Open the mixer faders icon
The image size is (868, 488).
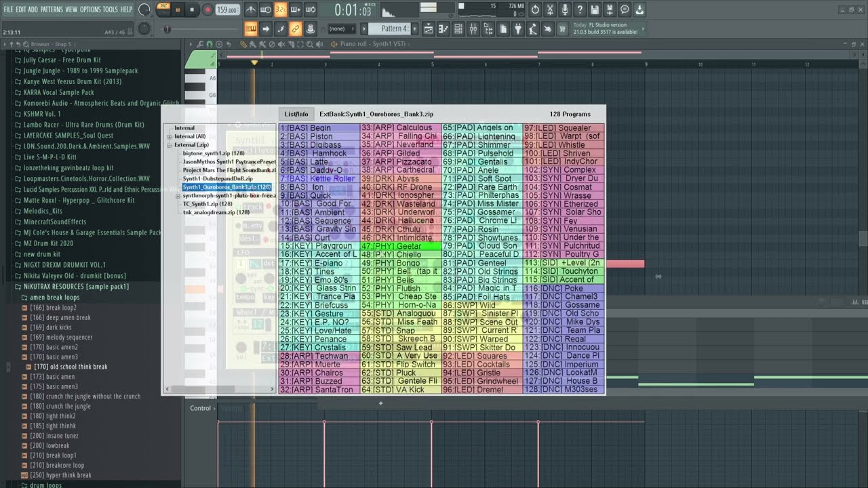pos(473,28)
